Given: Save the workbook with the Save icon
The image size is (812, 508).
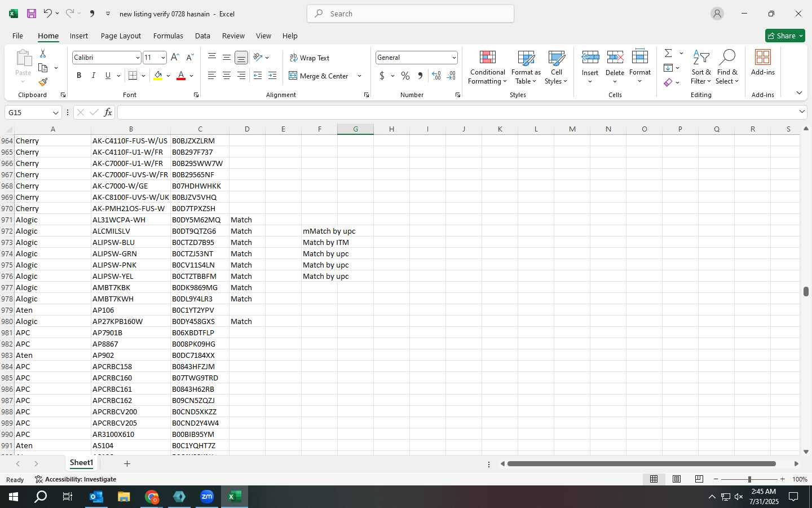Looking at the screenshot, I should (x=32, y=14).
